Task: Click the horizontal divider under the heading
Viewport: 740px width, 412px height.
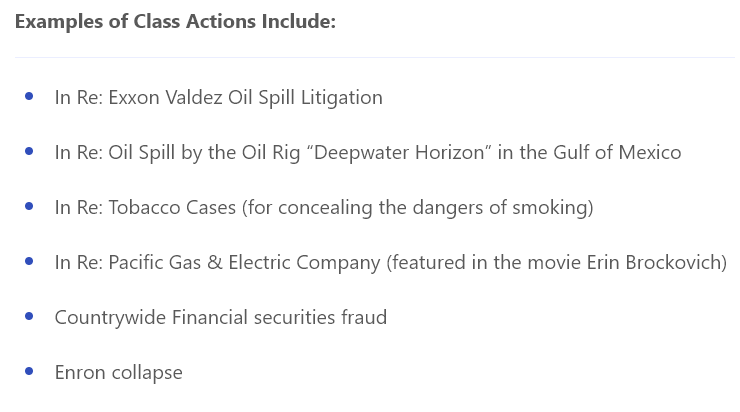Action: point(375,58)
